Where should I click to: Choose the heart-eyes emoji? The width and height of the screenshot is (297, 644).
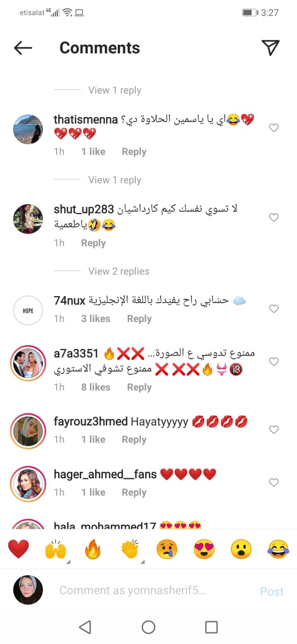point(204,549)
